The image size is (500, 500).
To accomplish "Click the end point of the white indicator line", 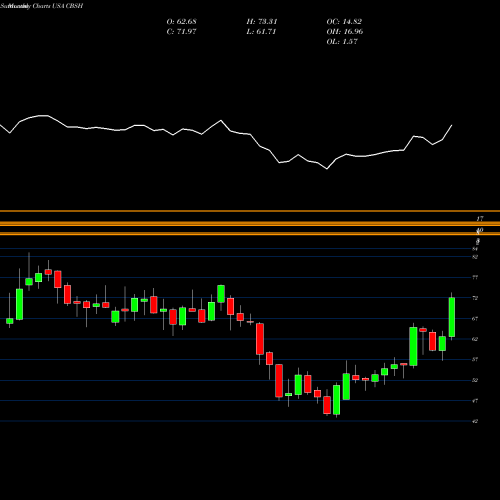I will [x=452, y=125].
